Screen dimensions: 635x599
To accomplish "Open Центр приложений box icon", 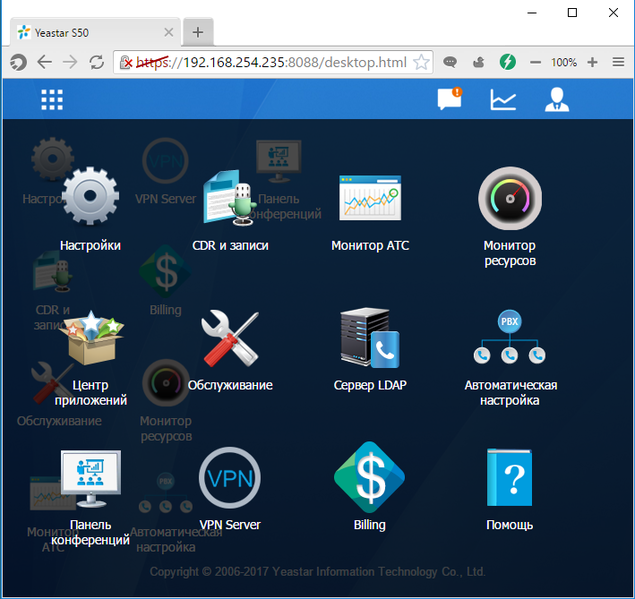I will point(92,338).
